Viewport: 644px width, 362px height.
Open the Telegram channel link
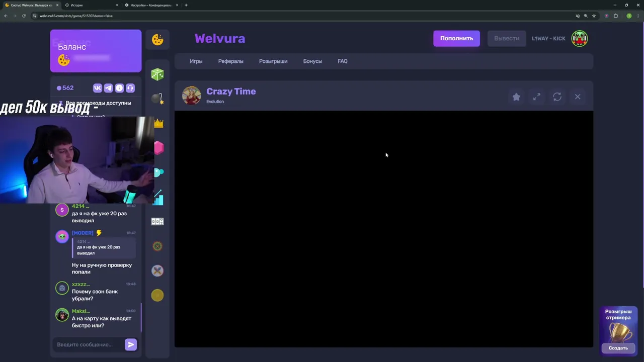pyautogui.click(x=108, y=88)
